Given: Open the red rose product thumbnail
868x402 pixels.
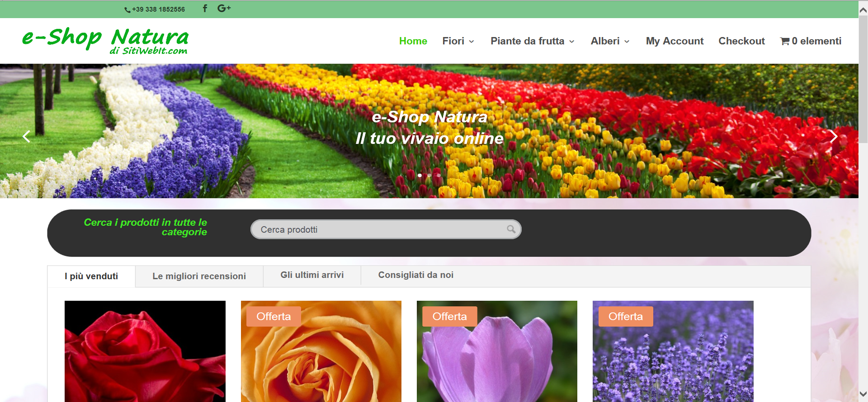Looking at the screenshot, I should pyautogui.click(x=145, y=351).
